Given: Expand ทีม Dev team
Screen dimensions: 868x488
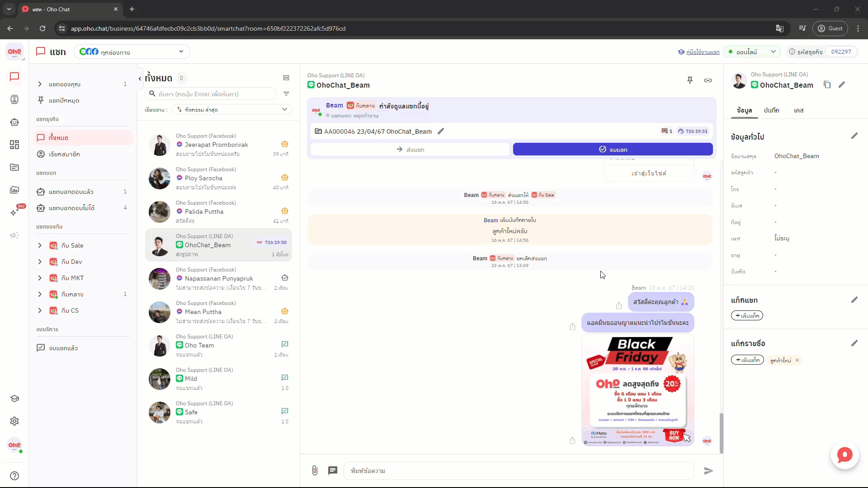Looking at the screenshot, I should click(x=40, y=262).
